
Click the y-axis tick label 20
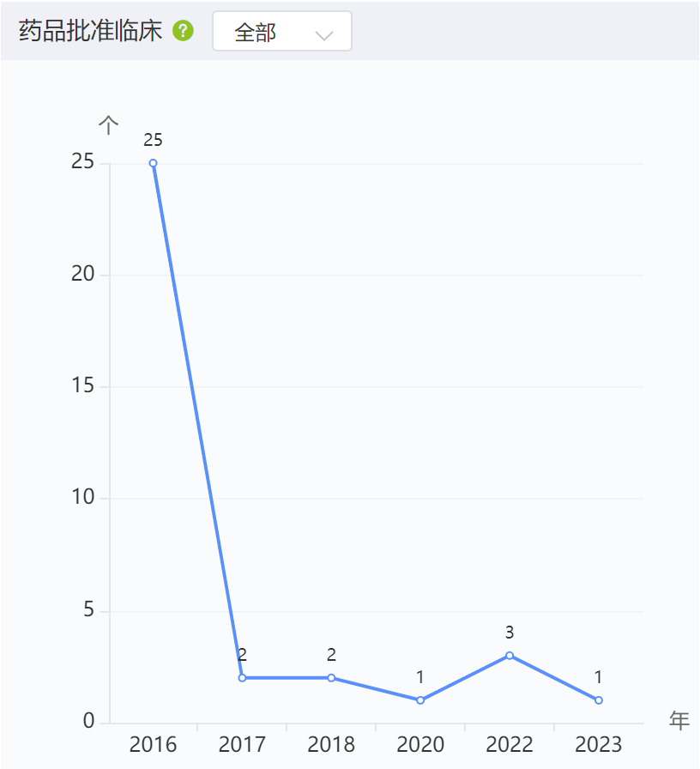pos(83,274)
